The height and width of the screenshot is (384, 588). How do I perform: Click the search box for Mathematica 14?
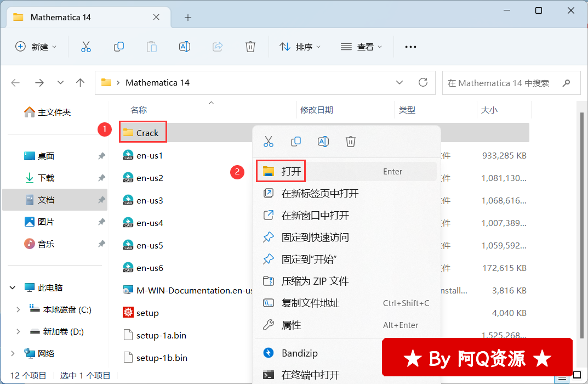[x=511, y=83]
